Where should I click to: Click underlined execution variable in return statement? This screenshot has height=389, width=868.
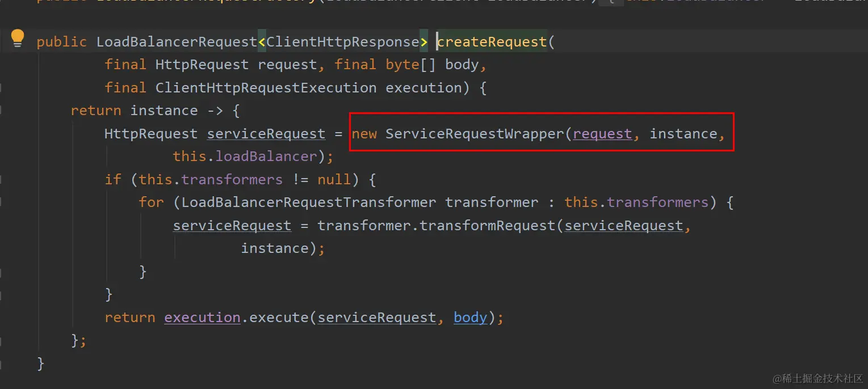point(202,318)
